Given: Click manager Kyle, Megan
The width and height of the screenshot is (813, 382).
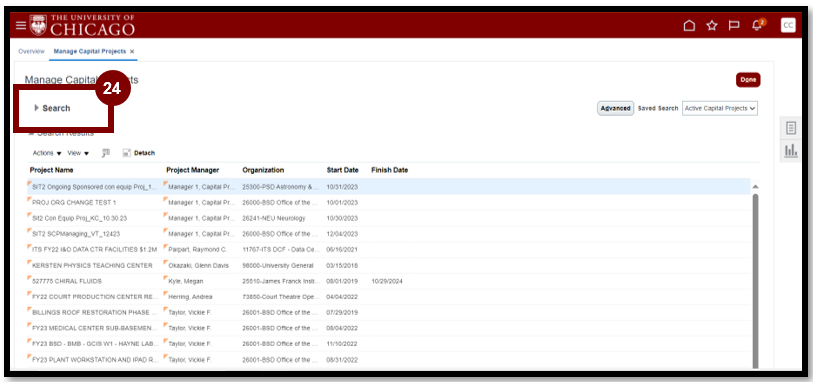Looking at the screenshot, I should click(186, 281).
